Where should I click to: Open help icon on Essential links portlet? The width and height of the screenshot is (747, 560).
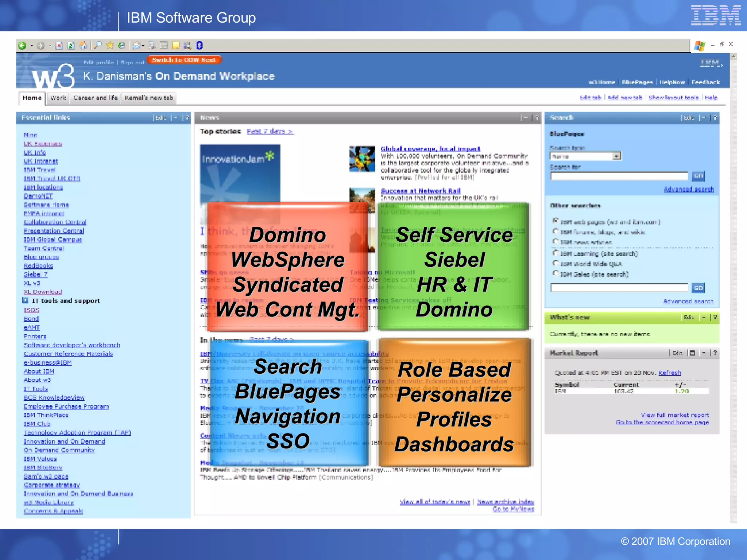point(187,117)
